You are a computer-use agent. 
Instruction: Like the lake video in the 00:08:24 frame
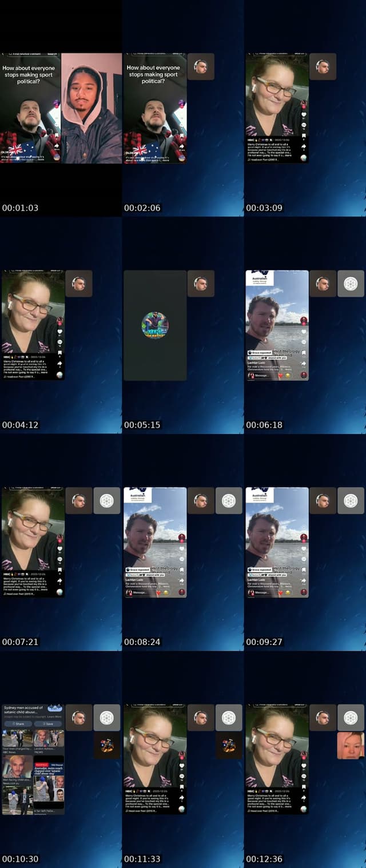tap(182, 549)
